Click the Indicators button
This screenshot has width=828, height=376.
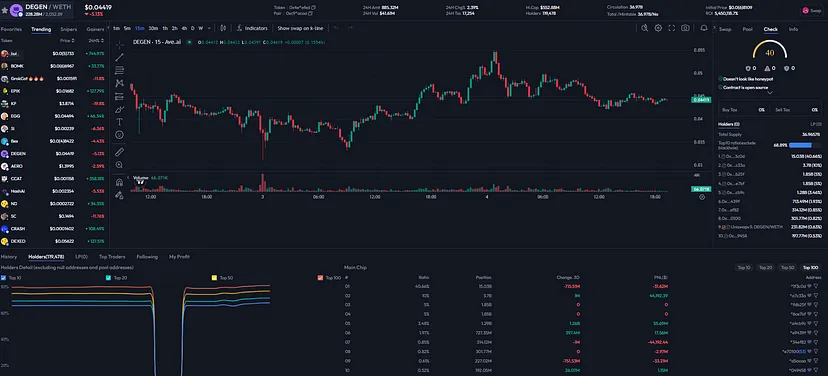(252, 28)
